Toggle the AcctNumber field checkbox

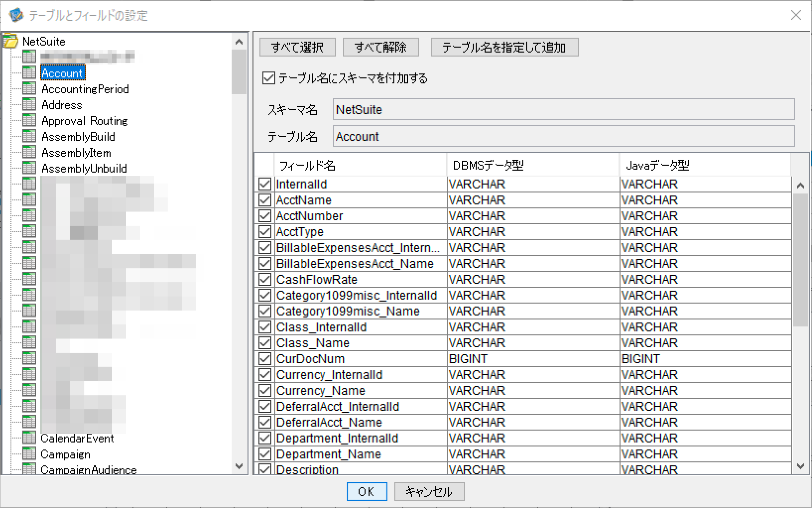coord(265,216)
